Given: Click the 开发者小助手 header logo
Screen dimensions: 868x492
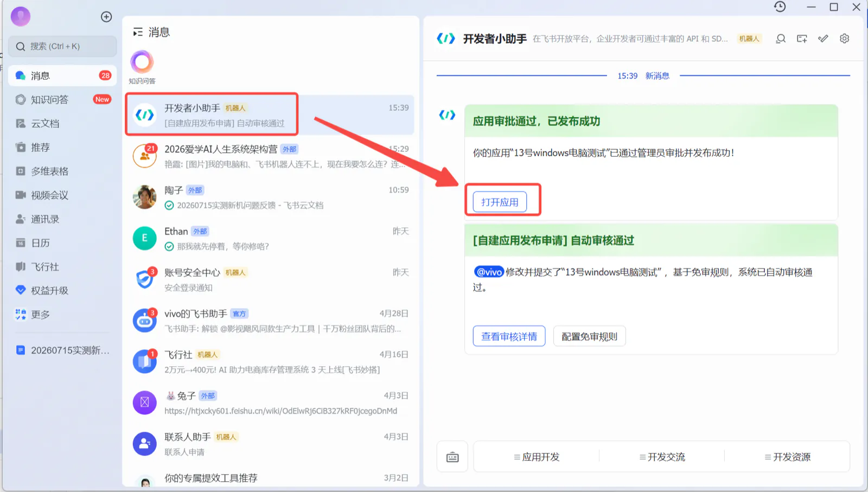Looking at the screenshot, I should coord(446,39).
